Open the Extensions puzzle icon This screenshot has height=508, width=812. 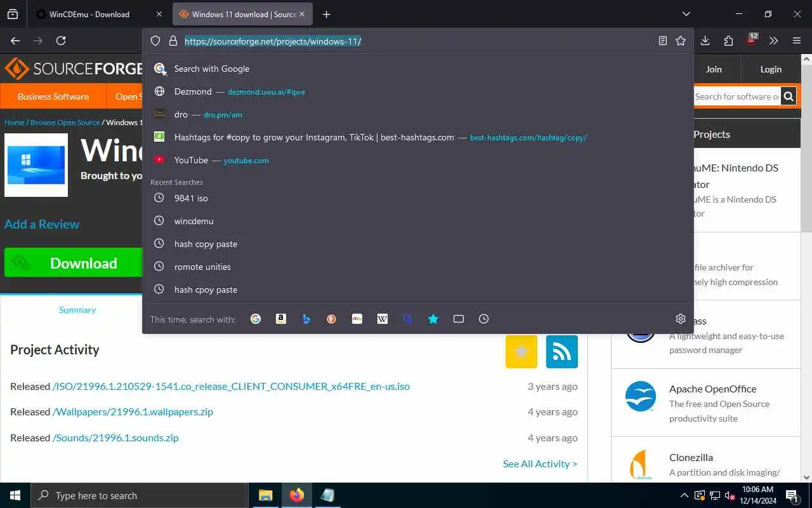(x=728, y=41)
